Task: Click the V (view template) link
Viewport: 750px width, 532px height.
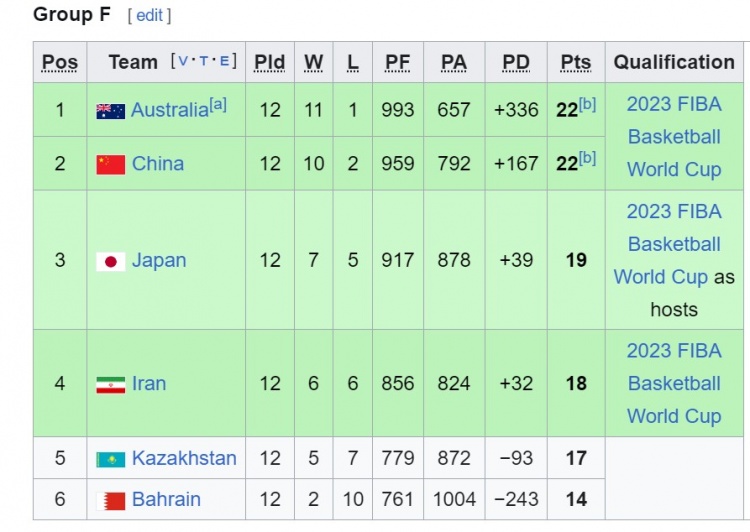Action: pos(185,62)
